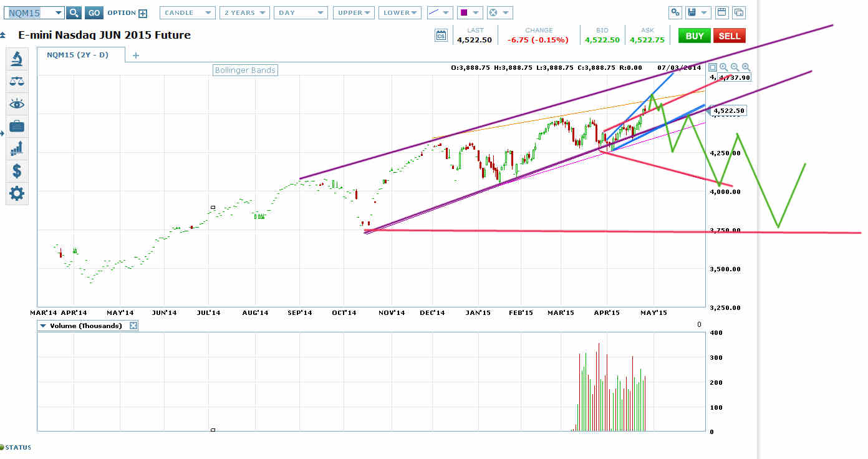
Task: Open the LOWER studies dropdown
Action: pyautogui.click(x=400, y=12)
